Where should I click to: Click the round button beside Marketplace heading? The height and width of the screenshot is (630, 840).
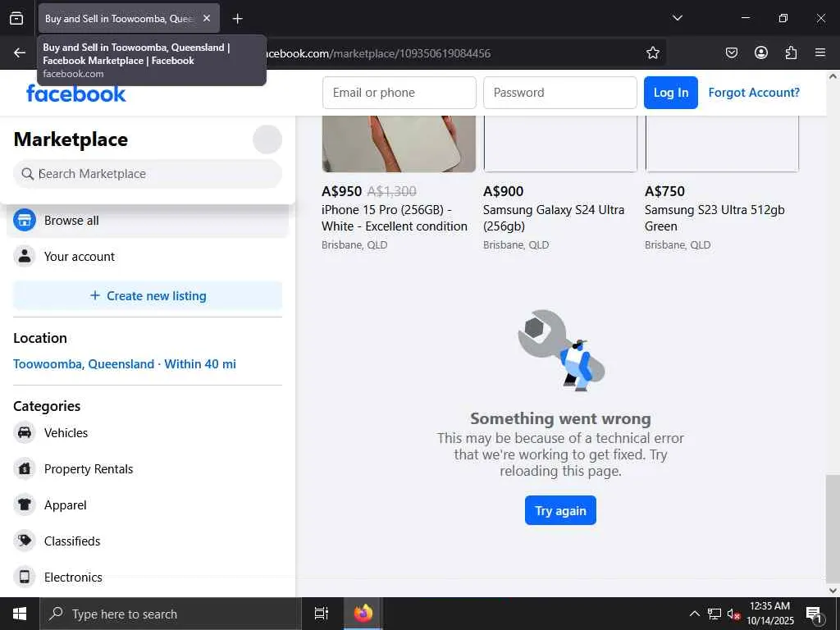click(267, 139)
